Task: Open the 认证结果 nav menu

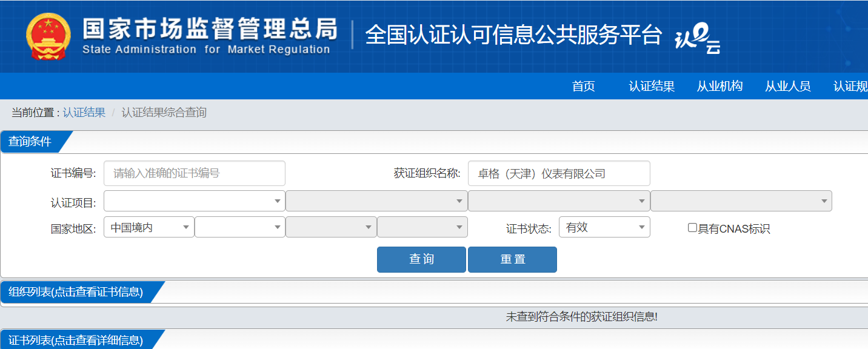Action: pos(652,86)
